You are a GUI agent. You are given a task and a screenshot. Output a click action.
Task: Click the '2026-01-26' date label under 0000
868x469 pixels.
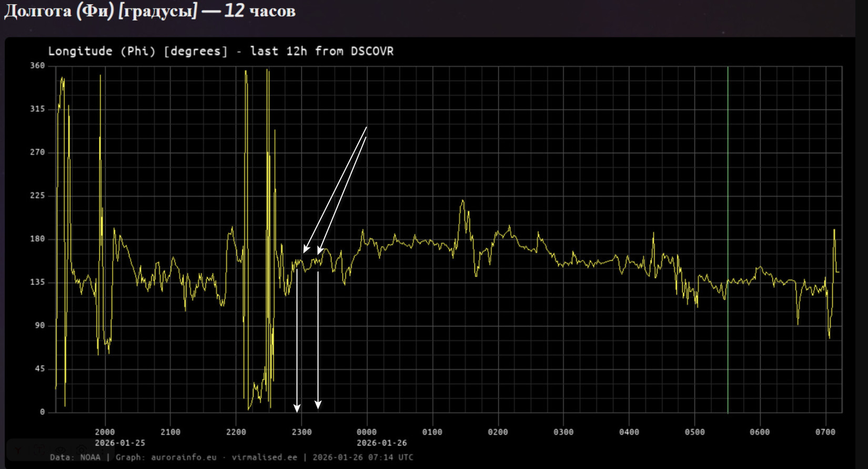pos(381,443)
